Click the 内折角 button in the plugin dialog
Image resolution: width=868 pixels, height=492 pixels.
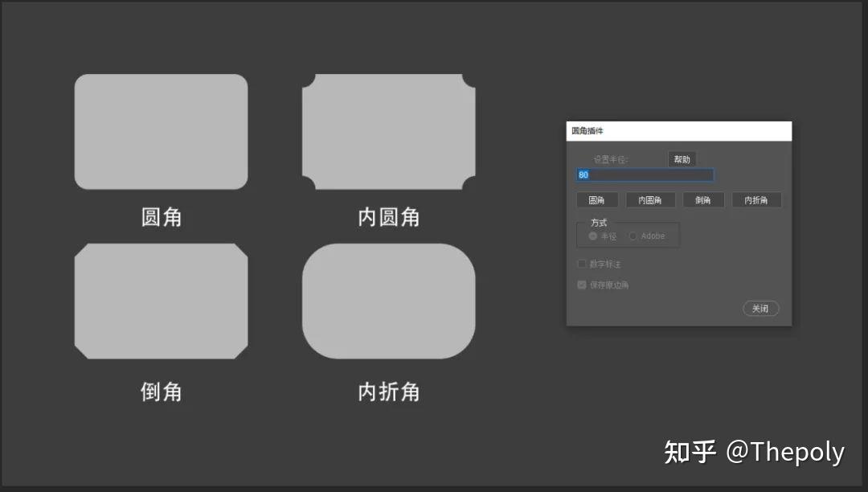pyautogui.click(x=756, y=199)
